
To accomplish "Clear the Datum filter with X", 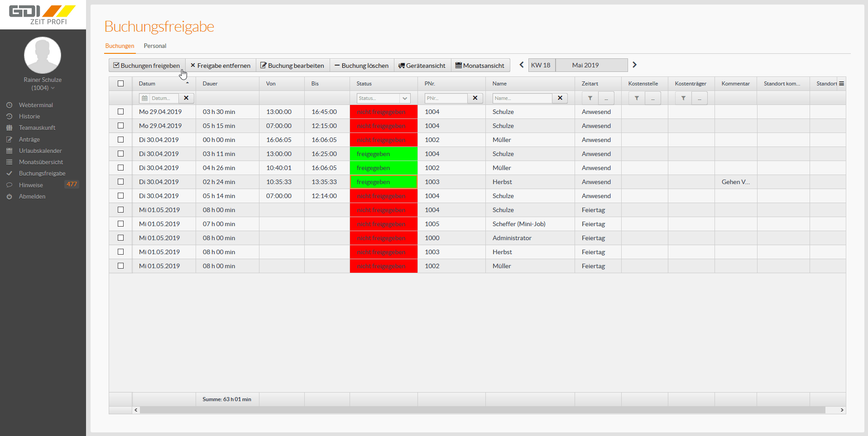I will pyautogui.click(x=186, y=98).
